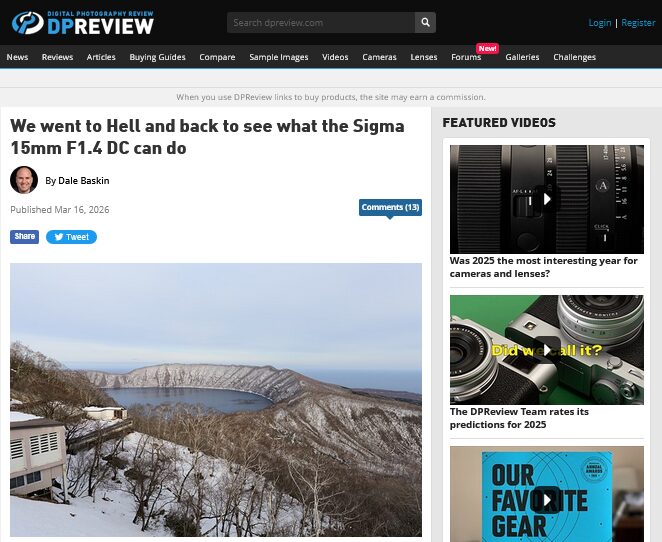
Task: Click Dale Baskin's author avatar
Action: tap(24, 180)
